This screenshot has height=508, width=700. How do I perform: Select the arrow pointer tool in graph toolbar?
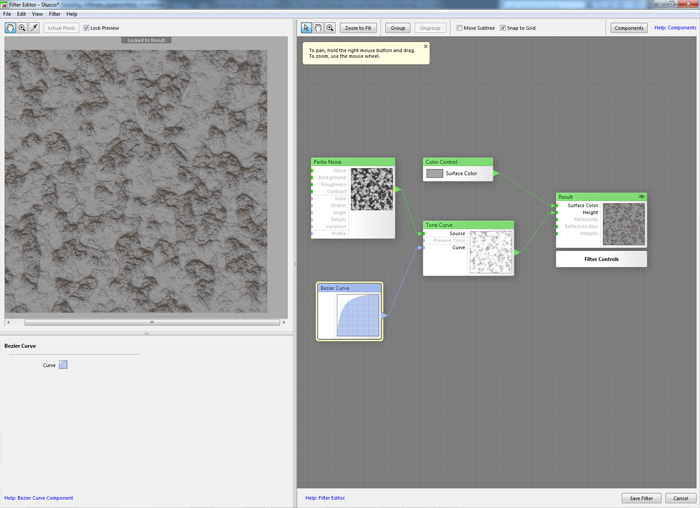(x=306, y=28)
